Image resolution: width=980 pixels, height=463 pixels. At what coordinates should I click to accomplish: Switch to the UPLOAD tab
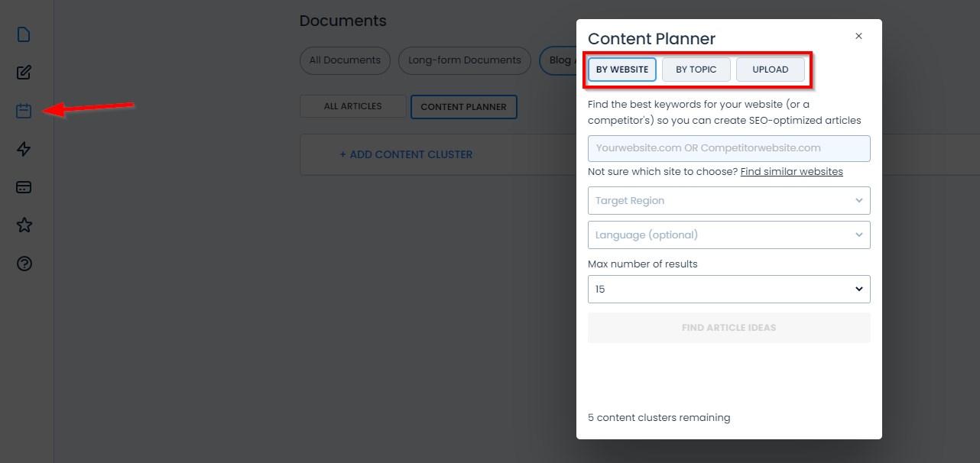pos(771,70)
